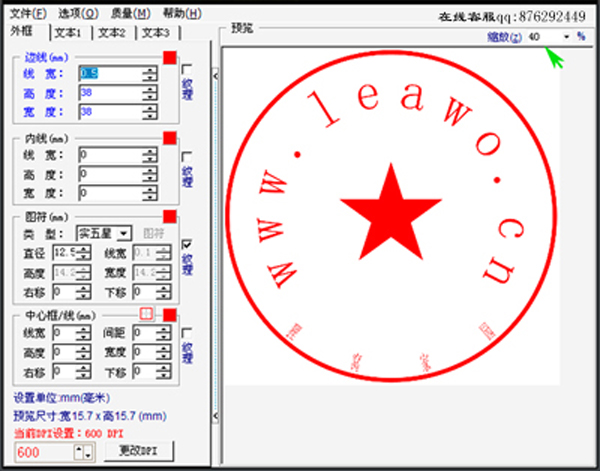Adjust the 图符 下移 spinner arrows

click(x=163, y=292)
